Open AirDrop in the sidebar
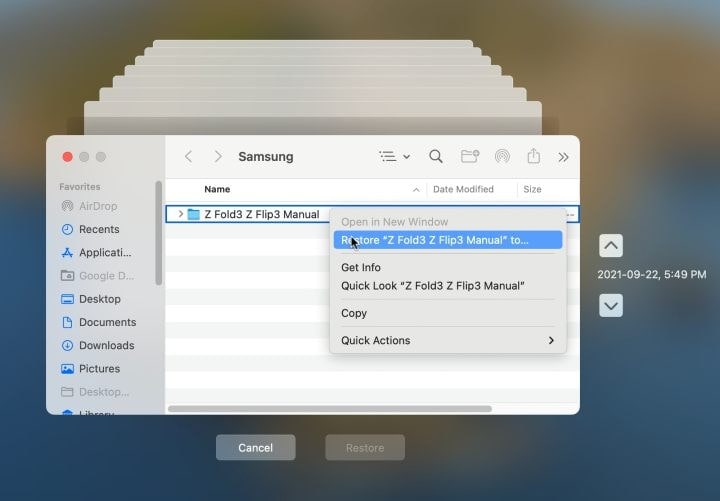 point(90,206)
